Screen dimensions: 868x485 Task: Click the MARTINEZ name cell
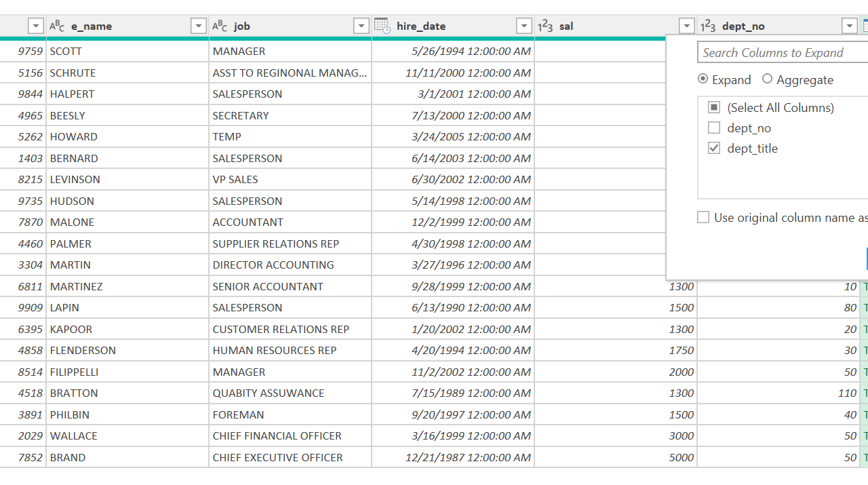(127, 286)
